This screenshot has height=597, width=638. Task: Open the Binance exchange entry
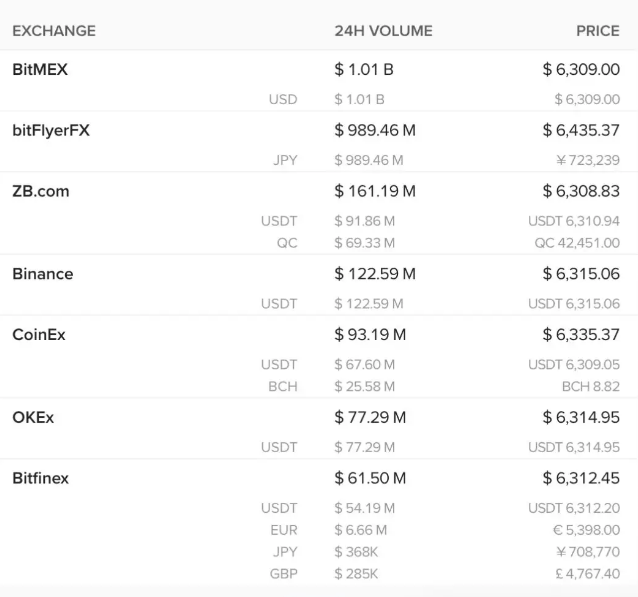pos(43,274)
